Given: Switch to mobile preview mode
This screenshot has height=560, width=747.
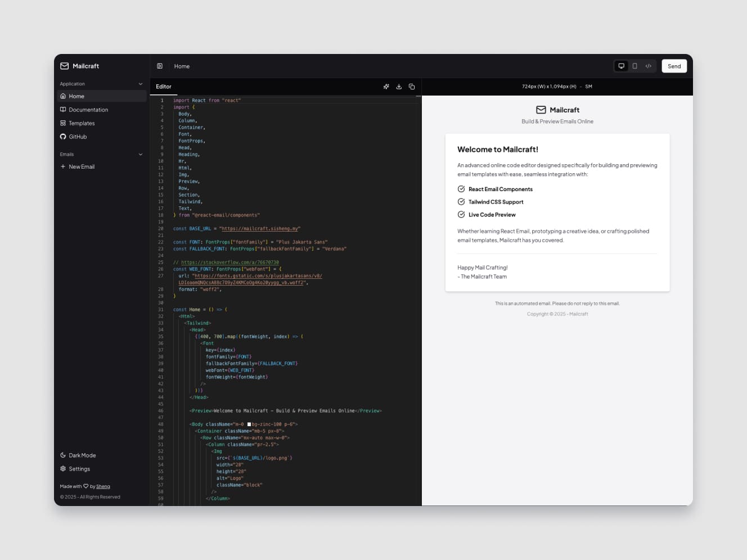Looking at the screenshot, I should tap(635, 66).
